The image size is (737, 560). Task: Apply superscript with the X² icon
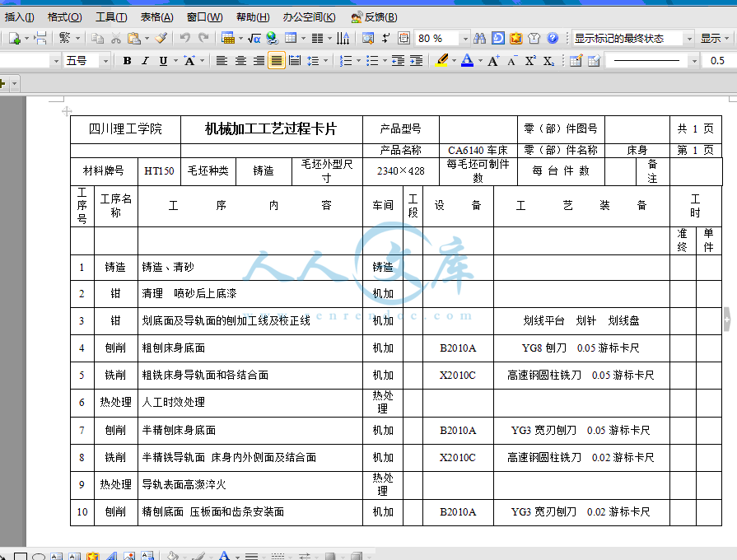point(530,60)
